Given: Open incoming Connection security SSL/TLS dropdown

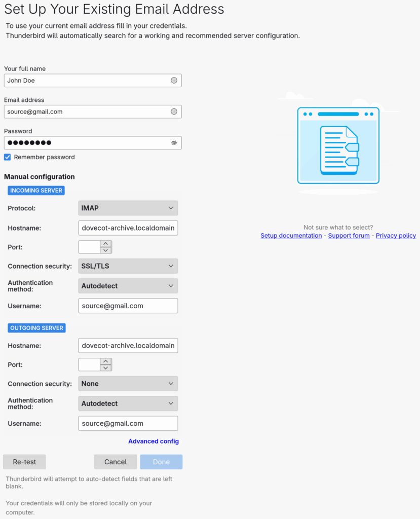Looking at the screenshot, I should [128, 266].
